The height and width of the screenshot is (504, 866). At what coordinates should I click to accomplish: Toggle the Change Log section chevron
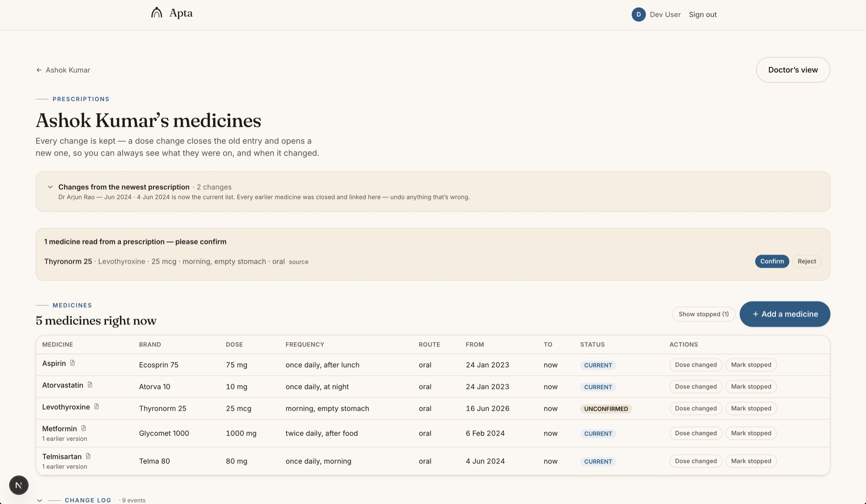coord(39,500)
